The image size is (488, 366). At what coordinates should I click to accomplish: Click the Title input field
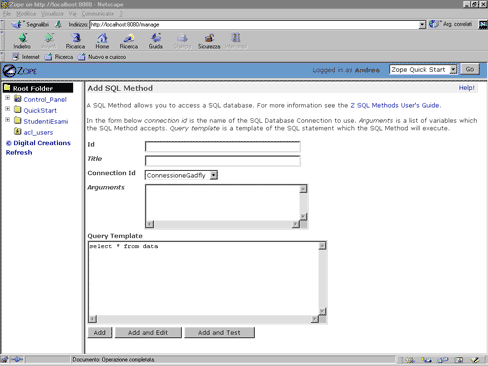click(223, 161)
